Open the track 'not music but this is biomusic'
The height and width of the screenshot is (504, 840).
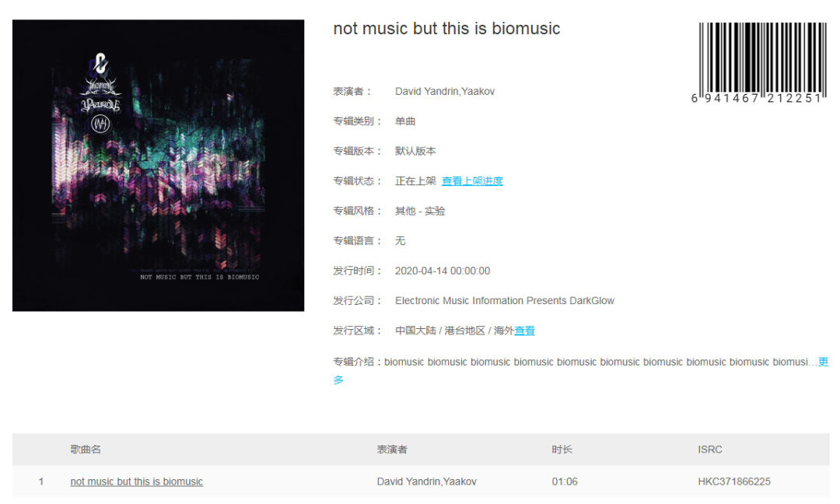(x=137, y=481)
